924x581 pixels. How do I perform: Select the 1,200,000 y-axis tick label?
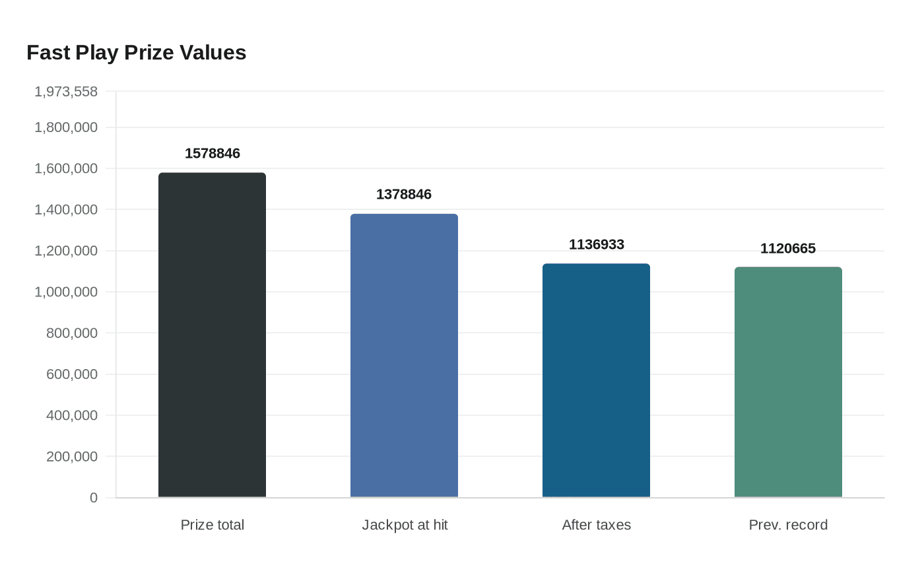(x=66, y=251)
